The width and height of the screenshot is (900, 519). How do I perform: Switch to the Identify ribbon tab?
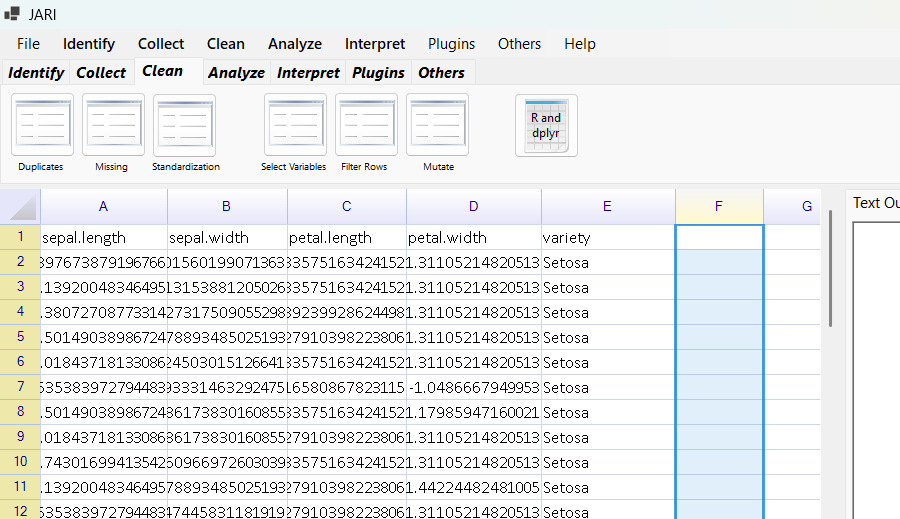(36, 73)
